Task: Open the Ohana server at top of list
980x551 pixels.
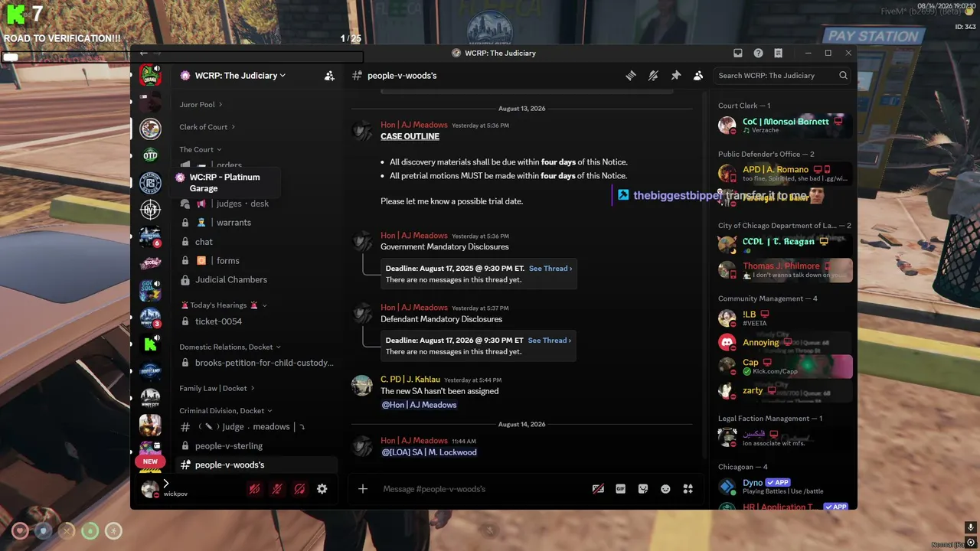Action: 150,76
